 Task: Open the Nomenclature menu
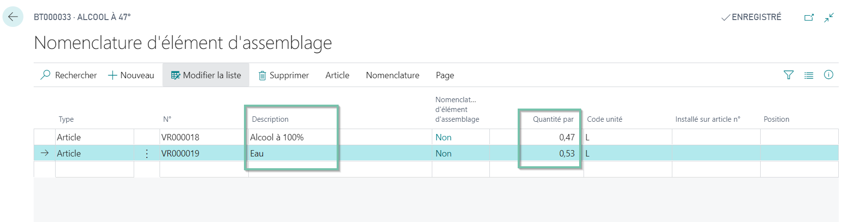[x=393, y=75]
